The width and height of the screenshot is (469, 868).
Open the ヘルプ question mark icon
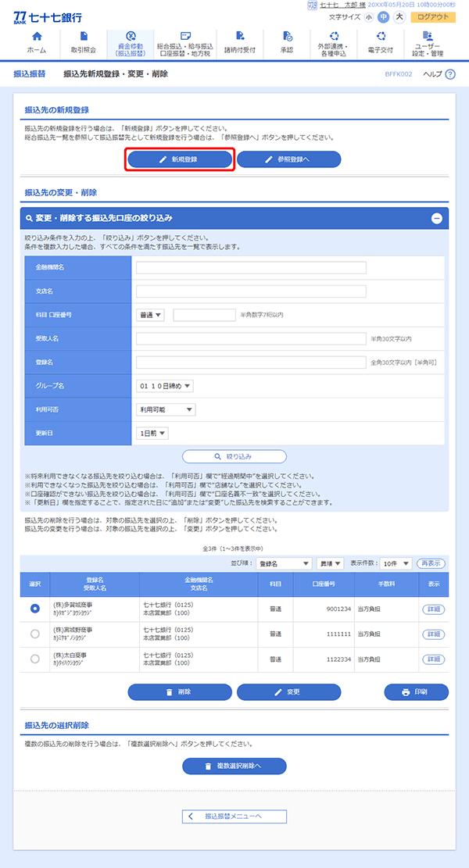[x=449, y=74]
